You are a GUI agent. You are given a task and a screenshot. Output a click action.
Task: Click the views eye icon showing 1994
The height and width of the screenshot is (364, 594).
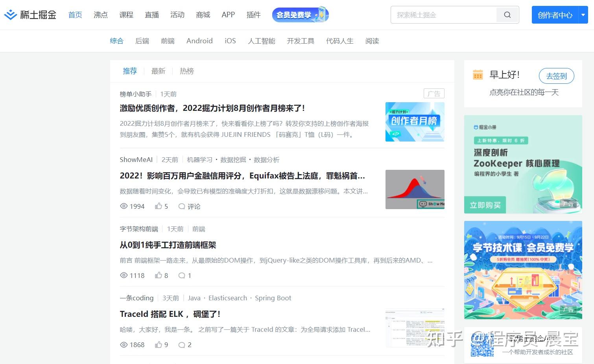124,206
